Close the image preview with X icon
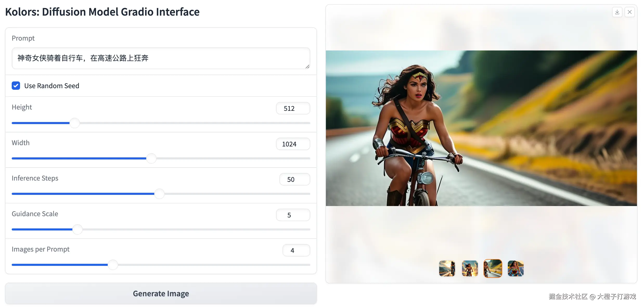 click(630, 12)
